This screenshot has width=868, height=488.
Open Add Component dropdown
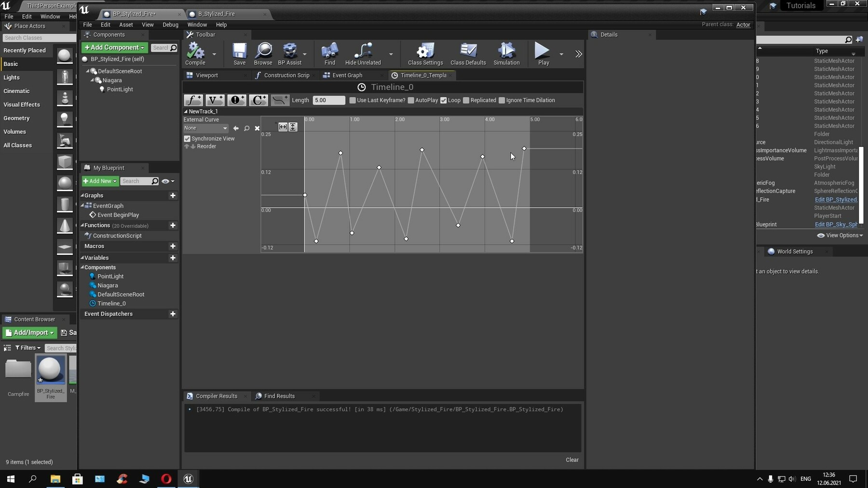pos(114,47)
